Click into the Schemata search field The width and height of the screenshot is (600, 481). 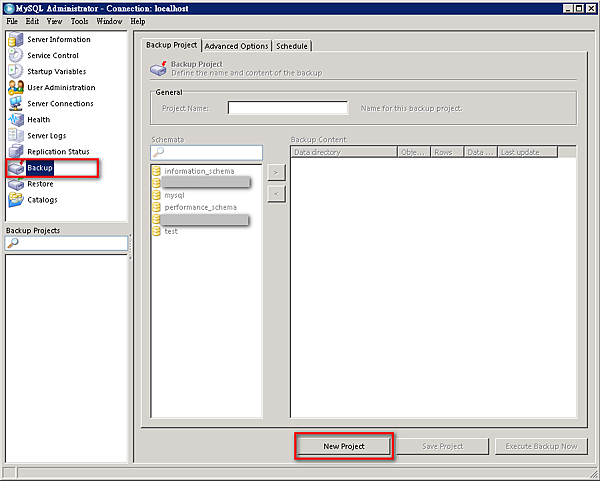pos(207,152)
